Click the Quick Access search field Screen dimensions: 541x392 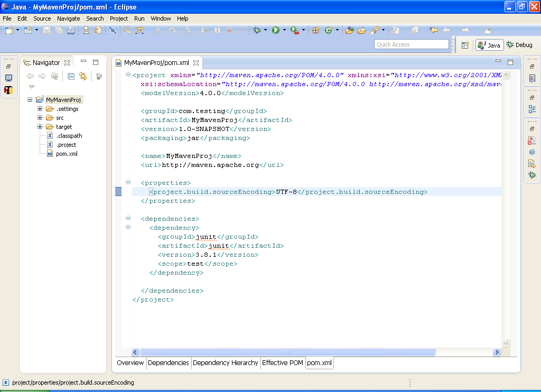[x=411, y=44]
